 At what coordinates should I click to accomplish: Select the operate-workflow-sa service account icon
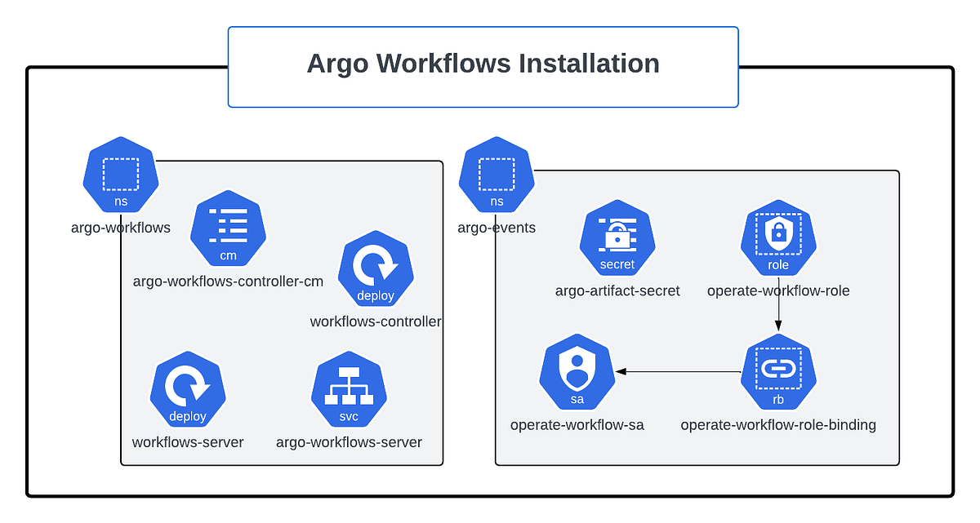577,372
